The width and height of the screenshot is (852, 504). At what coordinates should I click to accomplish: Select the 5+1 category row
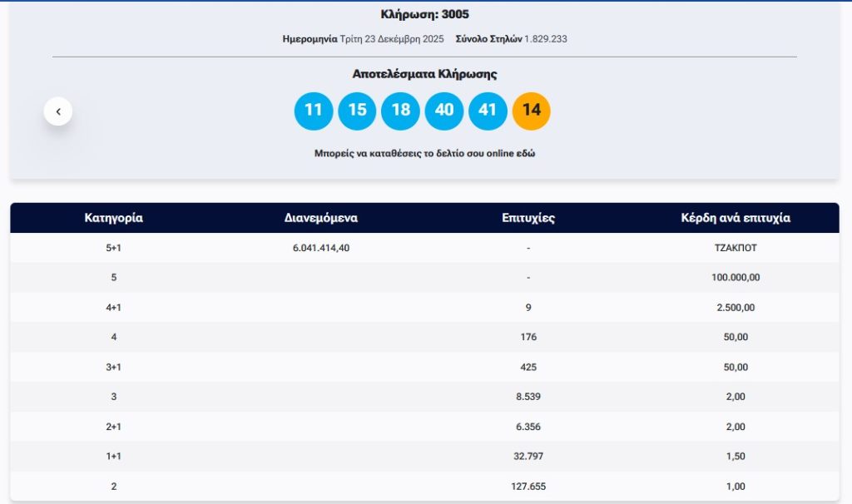pos(114,248)
